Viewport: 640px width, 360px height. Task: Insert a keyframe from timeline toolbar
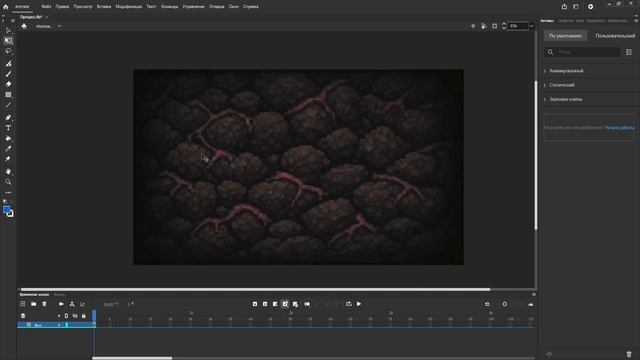pyautogui.click(x=255, y=304)
